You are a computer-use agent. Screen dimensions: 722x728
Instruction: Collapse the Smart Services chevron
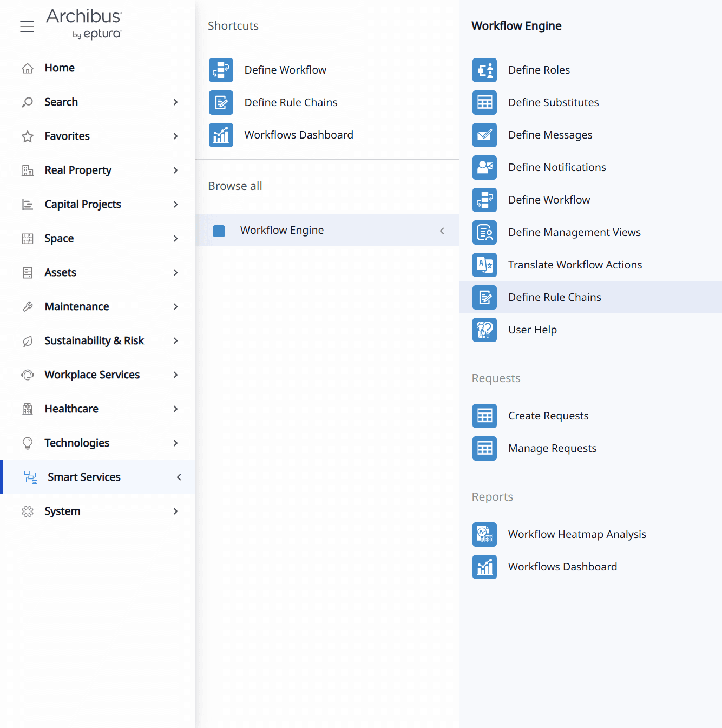click(x=179, y=477)
